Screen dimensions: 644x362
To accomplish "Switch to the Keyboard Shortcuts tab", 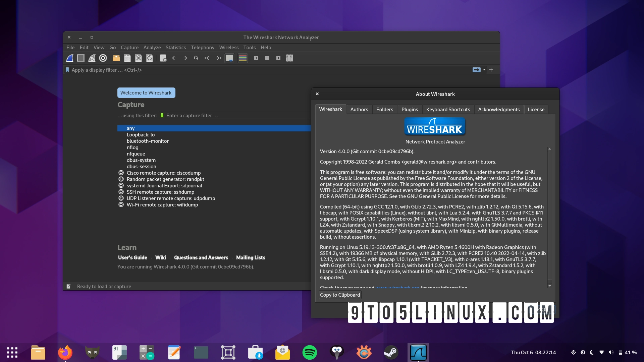I will point(448,109).
